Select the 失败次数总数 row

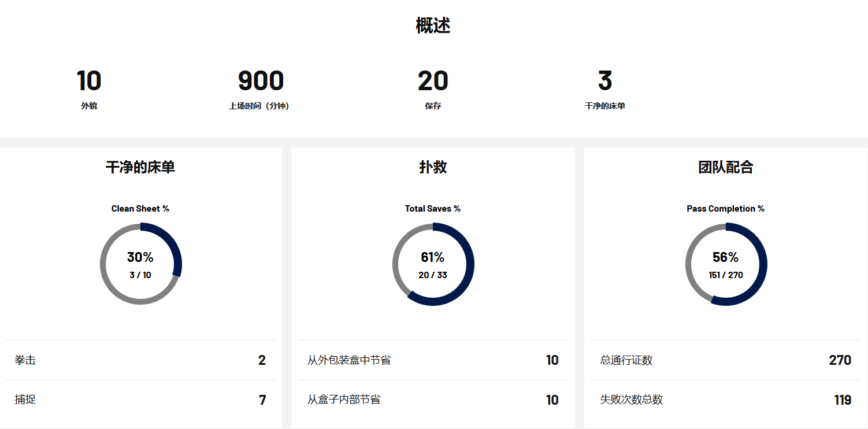click(725, 400)
